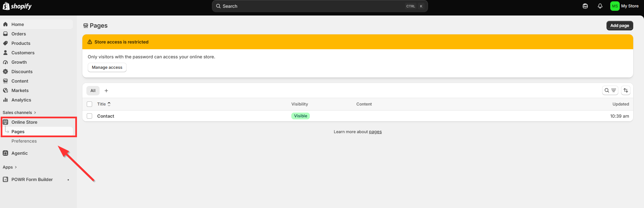The height and width of the screenshot is (208, 644).
Task: Click the Customers person icon
Action: [x=5, y=53]
